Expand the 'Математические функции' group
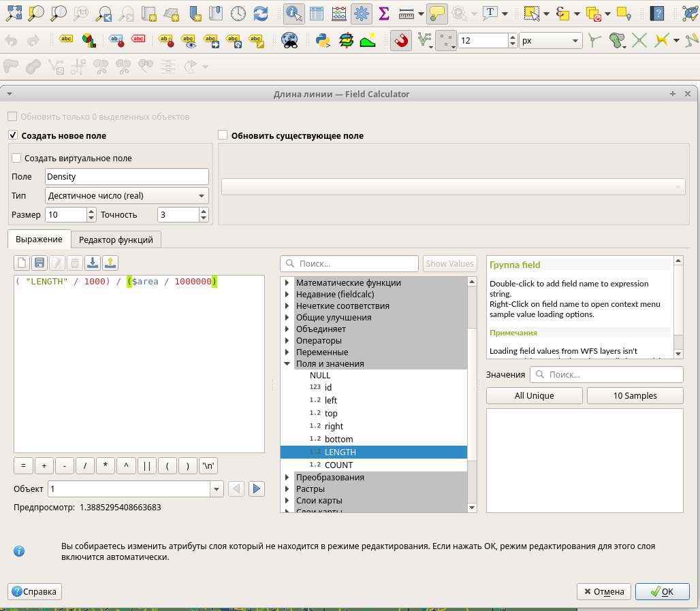700x611 pixels. [x=287, y=283]
